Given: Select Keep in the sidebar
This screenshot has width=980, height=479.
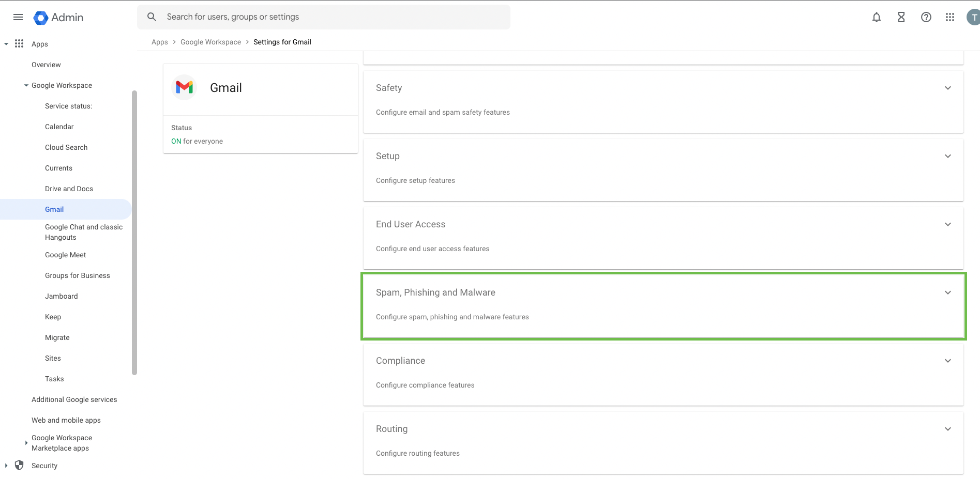Looking at the screenshot, I should coord(53,317).
